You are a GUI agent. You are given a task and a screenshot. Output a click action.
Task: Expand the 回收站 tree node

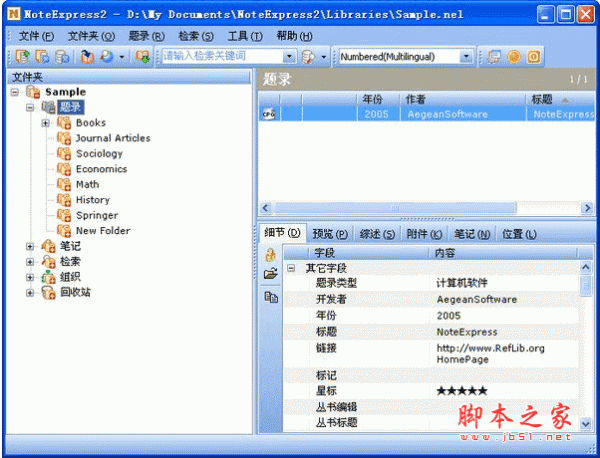30,293
